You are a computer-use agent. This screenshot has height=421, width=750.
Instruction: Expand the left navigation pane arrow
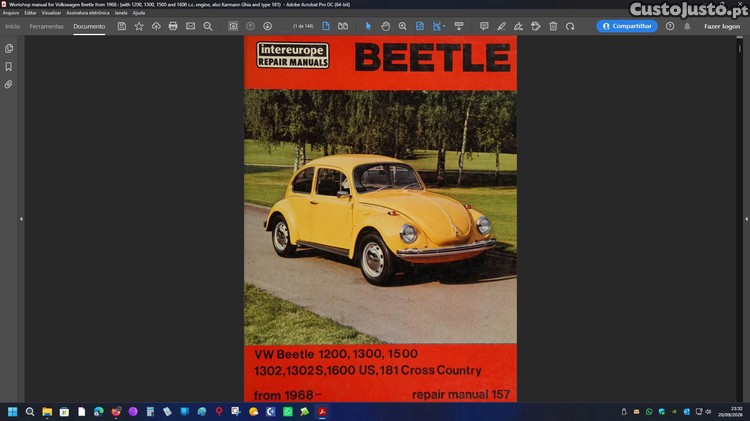point(21,219)
